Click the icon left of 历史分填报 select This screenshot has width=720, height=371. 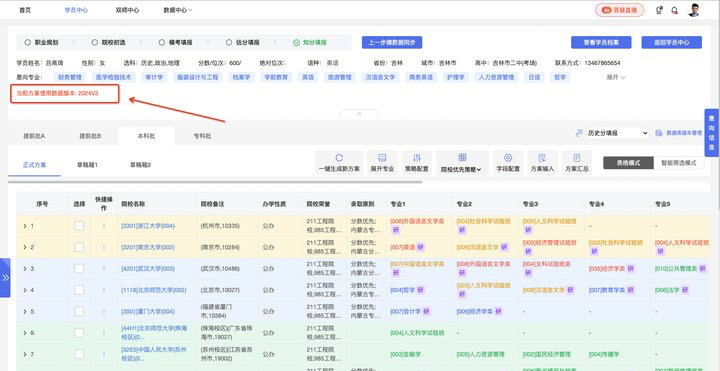579,133
